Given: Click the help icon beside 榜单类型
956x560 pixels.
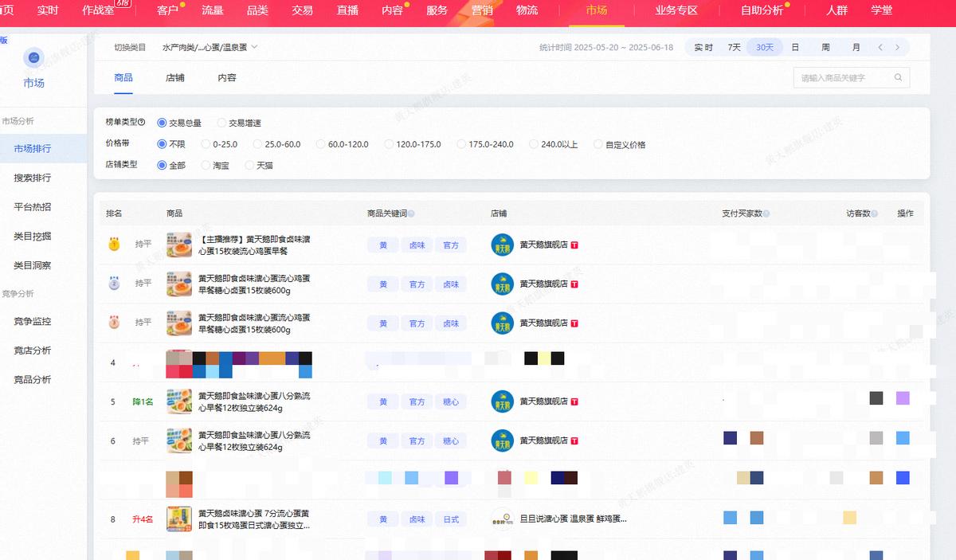Looking at the screenshot, I should point(142,123).
